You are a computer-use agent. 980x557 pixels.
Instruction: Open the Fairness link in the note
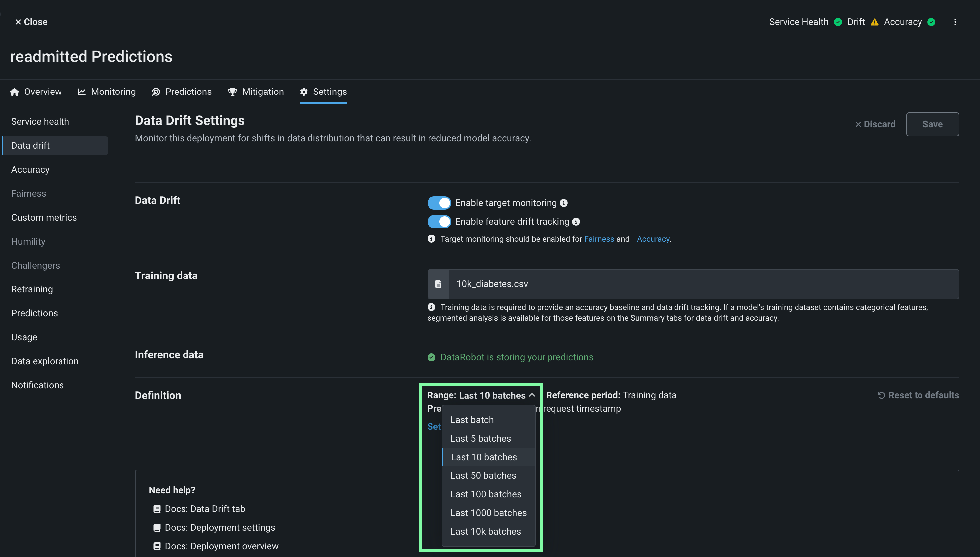tap(599, 239)
